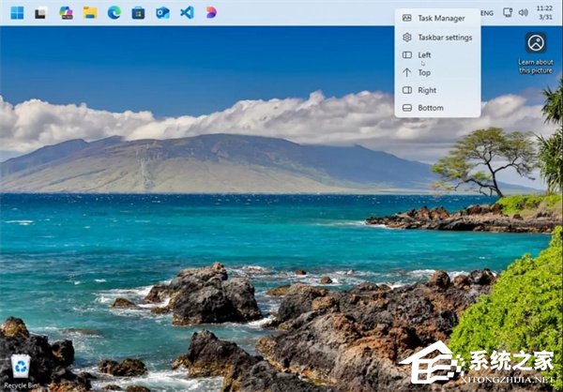563x392 pixels.
Task: Choose Task Manager in the context menu
Action: pos(437,18)
